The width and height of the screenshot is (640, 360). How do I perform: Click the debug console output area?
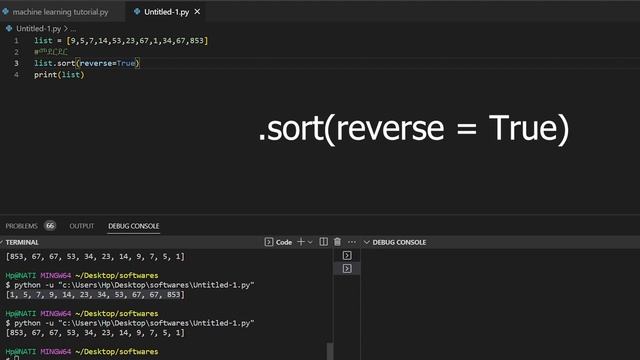tap(500, 304)
